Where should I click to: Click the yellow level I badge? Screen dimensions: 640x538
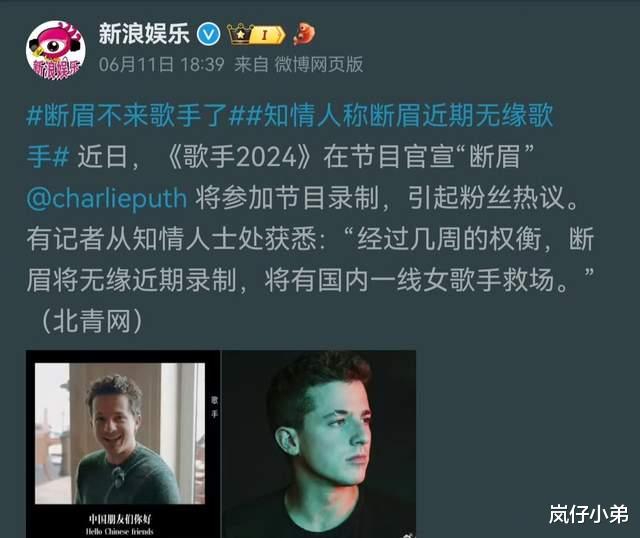pos(268,35)
